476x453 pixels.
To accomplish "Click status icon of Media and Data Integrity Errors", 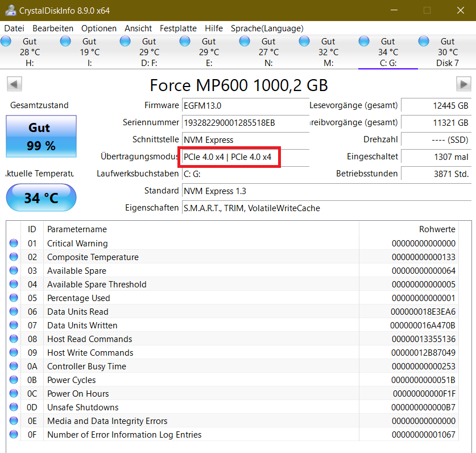I will pyautogui.click(x=14, y=421).
